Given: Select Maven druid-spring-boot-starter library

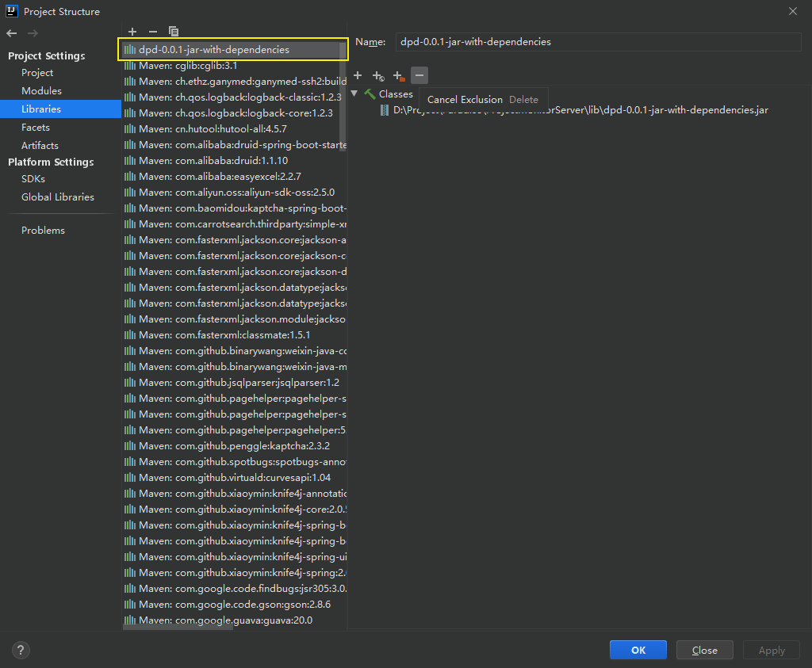Looking at the screenshot, I should click(x=235, y=145).
